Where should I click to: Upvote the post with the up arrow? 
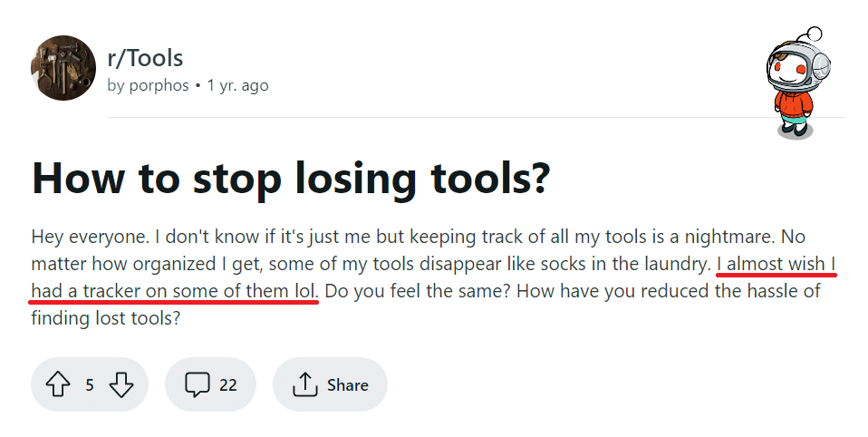(57, 384)
